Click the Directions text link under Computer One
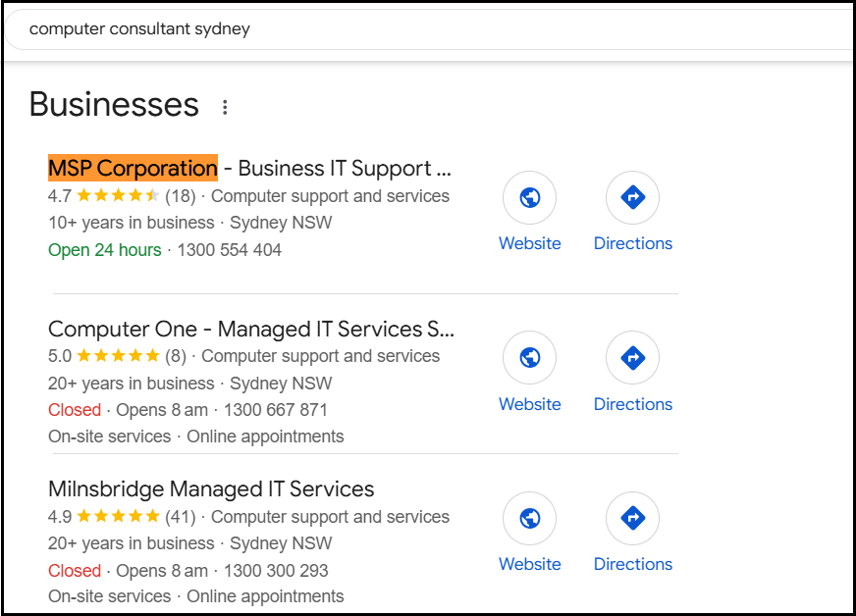 pyautogui.click(x=633, y=404)
